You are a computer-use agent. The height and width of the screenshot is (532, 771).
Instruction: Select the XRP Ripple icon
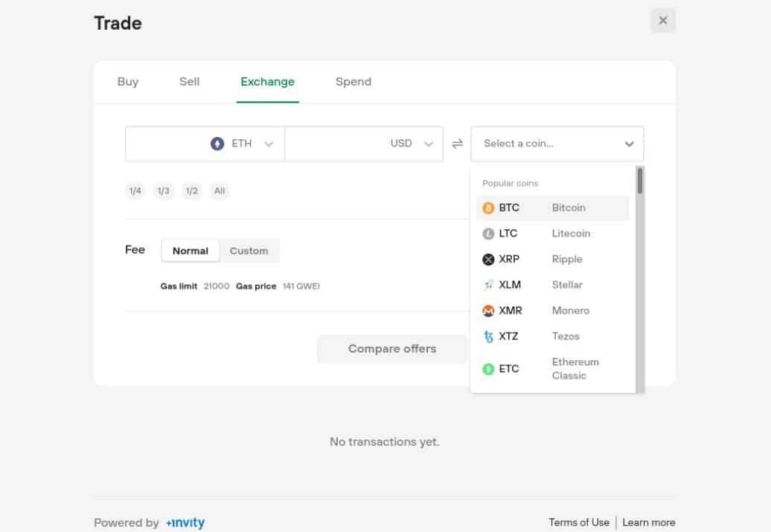click(x=489, y=259)
